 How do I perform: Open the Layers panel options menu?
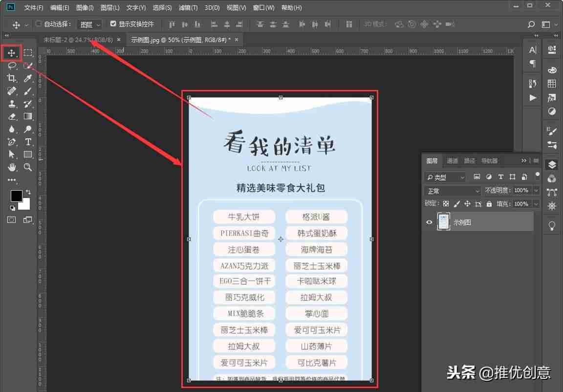536,160
